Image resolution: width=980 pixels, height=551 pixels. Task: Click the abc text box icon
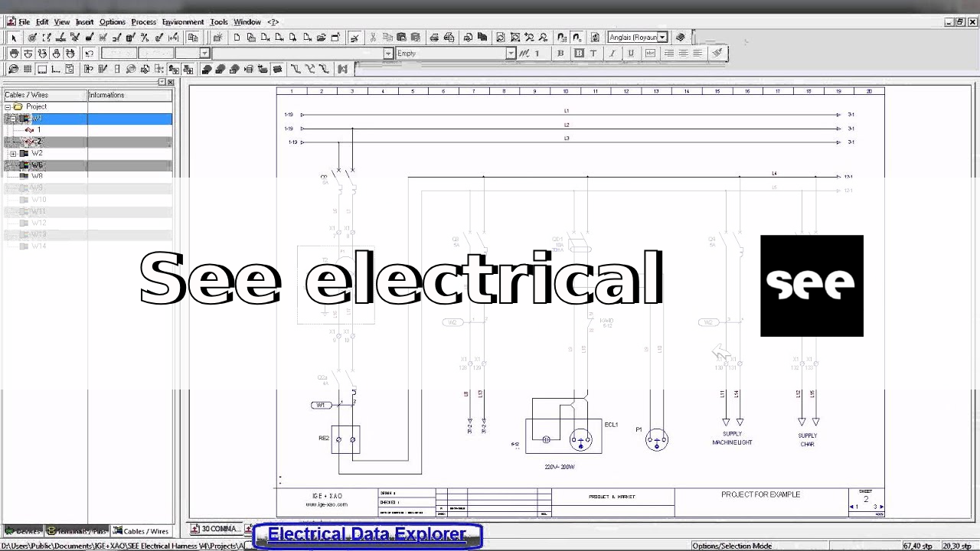click(650, 53)
